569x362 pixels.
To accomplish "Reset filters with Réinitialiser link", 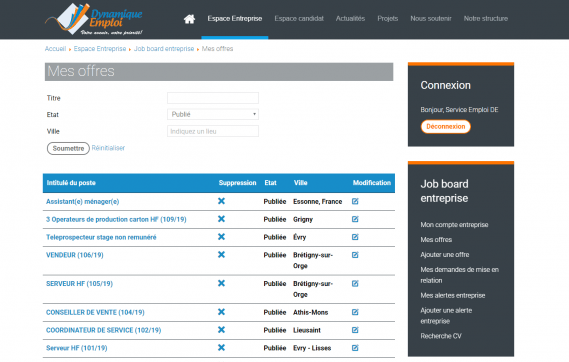I will (108, 148).
